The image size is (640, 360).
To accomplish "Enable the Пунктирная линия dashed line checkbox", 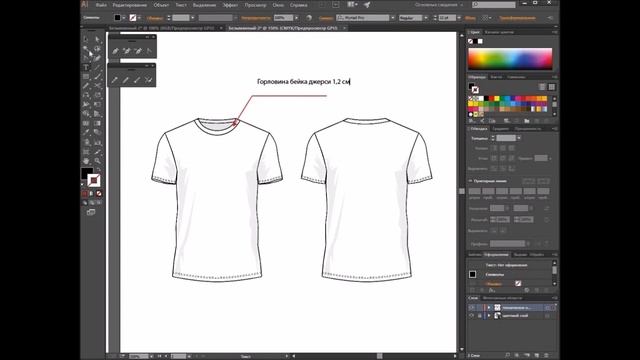I will [470, 181].
